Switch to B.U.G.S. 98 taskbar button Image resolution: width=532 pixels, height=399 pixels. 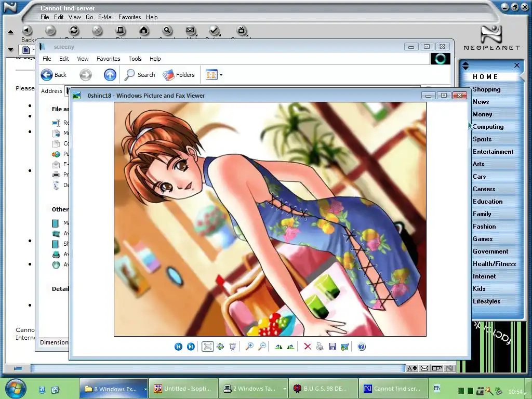(323, 389)
